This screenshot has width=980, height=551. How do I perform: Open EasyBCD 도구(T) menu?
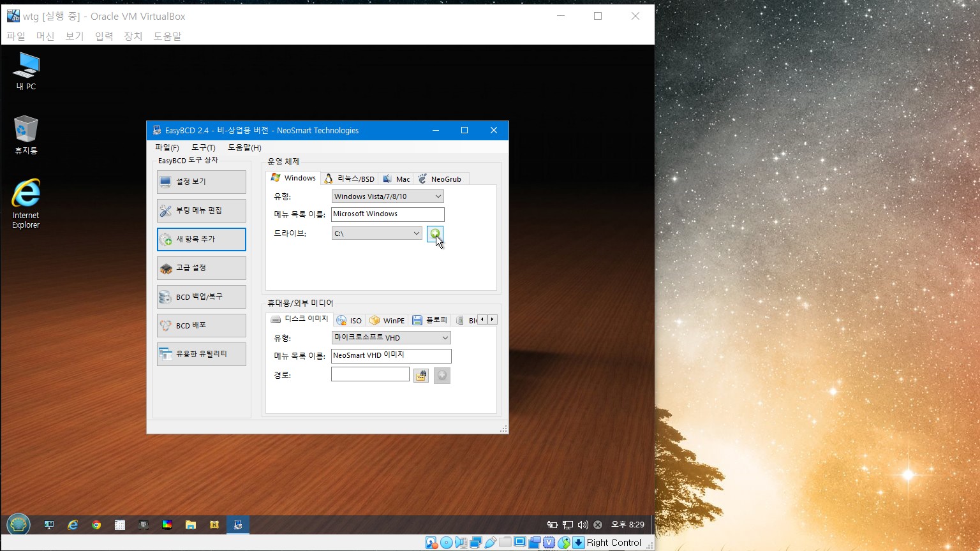pyautogui.click(x=204, y=147)
